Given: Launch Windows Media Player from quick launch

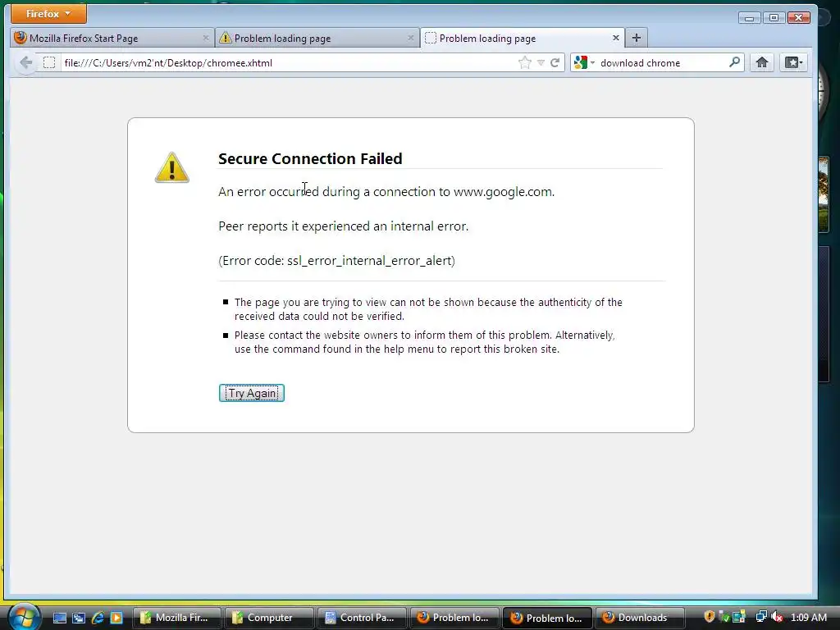Looking at the screenshot, I should coord(116,618).
